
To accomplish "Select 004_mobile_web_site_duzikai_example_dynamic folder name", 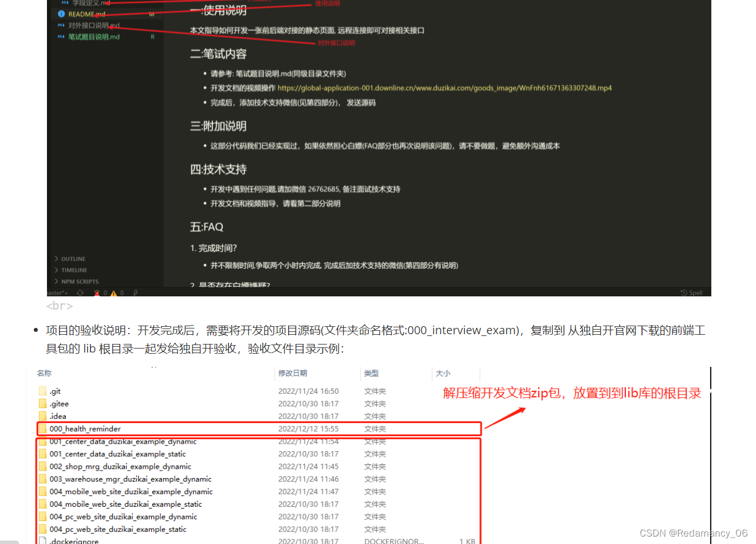I will (131, 492).
